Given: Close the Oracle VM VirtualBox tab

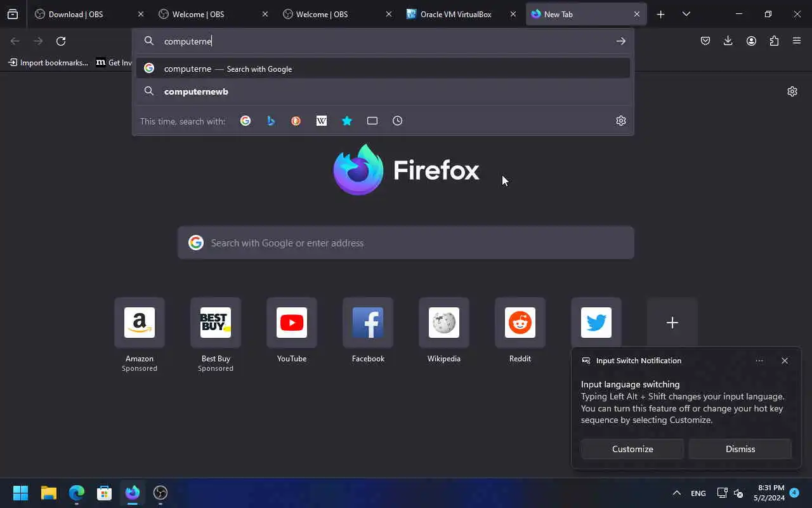Looking at the screenshot, I should click(513, 14).
